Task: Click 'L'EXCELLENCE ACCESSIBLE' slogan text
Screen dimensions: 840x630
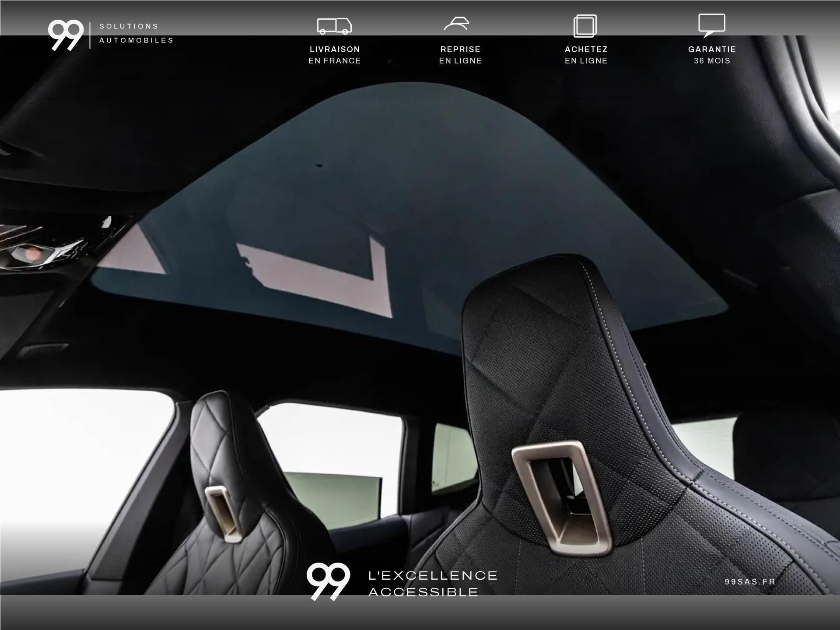Action: pos(433,584)
